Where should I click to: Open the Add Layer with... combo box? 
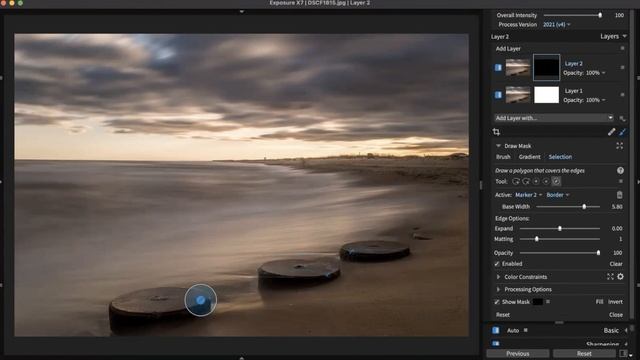coord(553,118)
